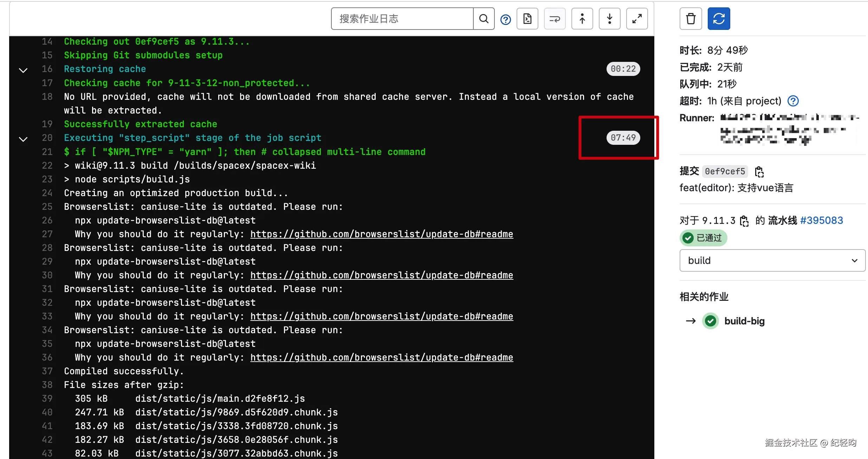Collapse the Executing step_script section
This screenshot has width=868, height=459.
click(23, 139)
